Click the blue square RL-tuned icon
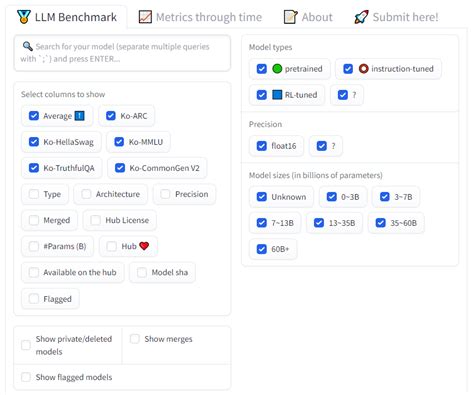The height and width of the screenshot is (395, 474). [x=277, y=95]
